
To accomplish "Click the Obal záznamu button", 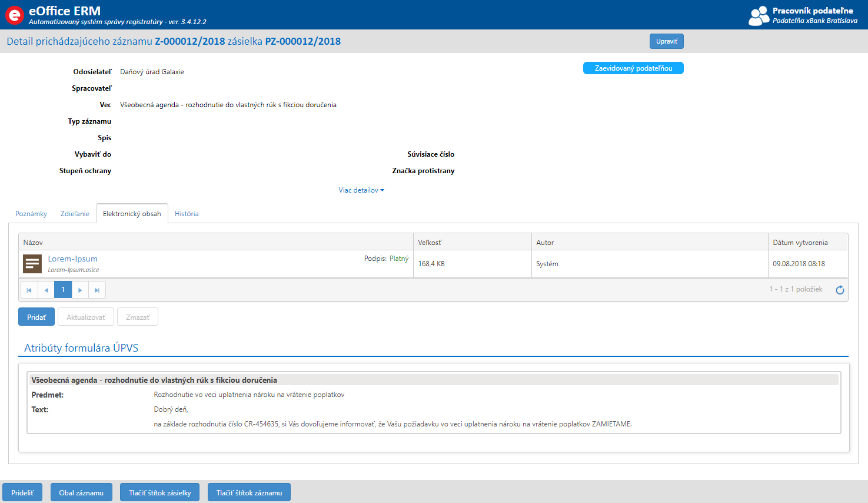I will click(x=81, y=492).
